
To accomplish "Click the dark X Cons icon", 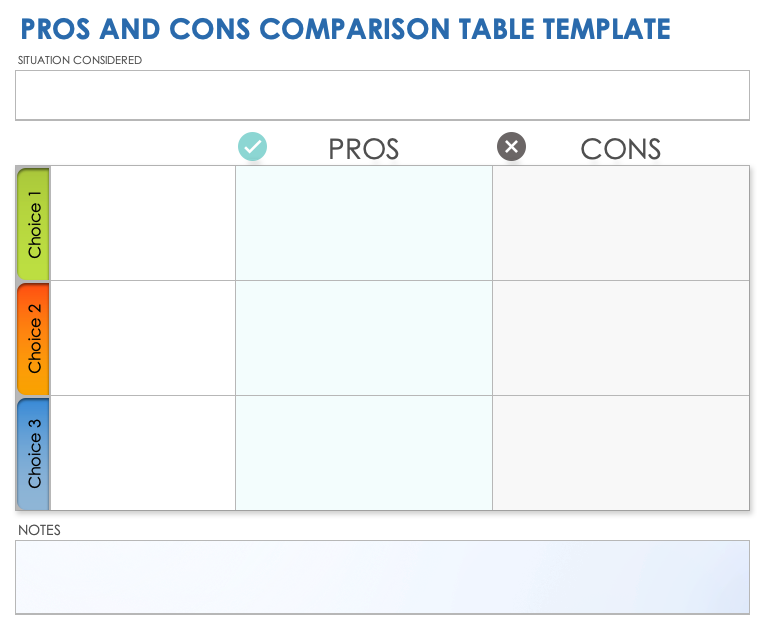I will [x=511, y=147].
